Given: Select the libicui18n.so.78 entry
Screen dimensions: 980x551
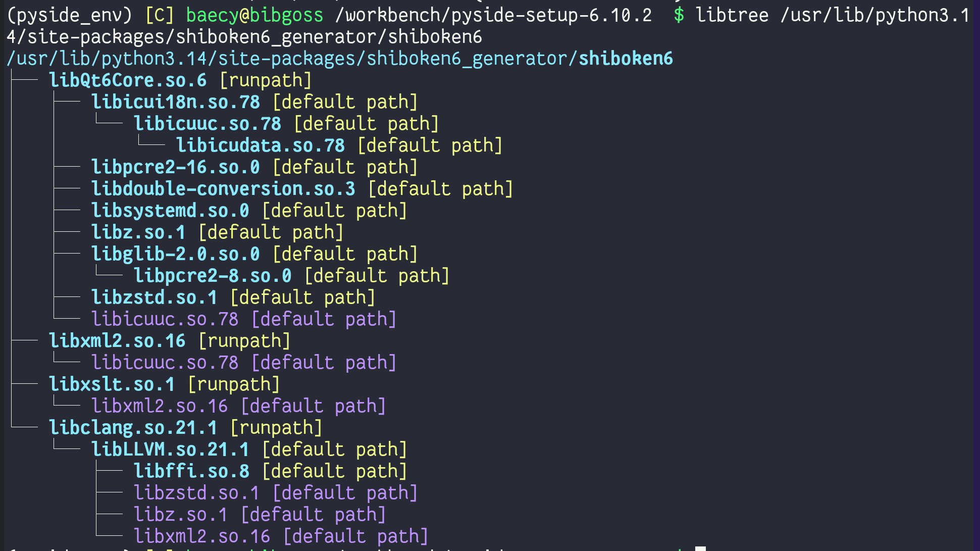Looking at the screenshot, I should point(176,102).
